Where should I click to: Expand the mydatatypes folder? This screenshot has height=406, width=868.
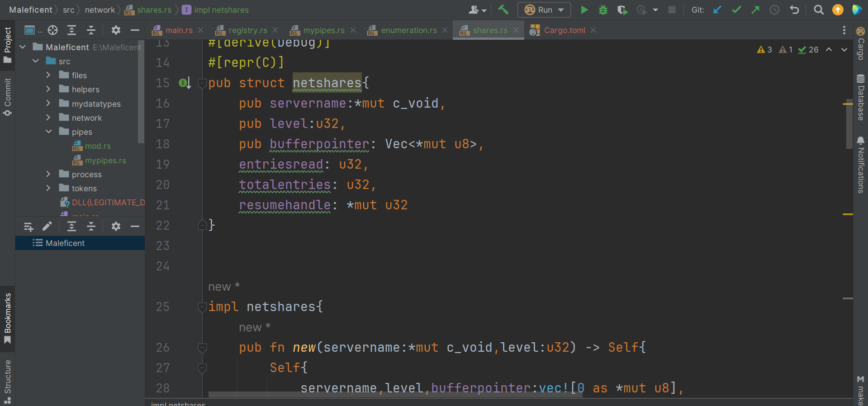(48, 104)
